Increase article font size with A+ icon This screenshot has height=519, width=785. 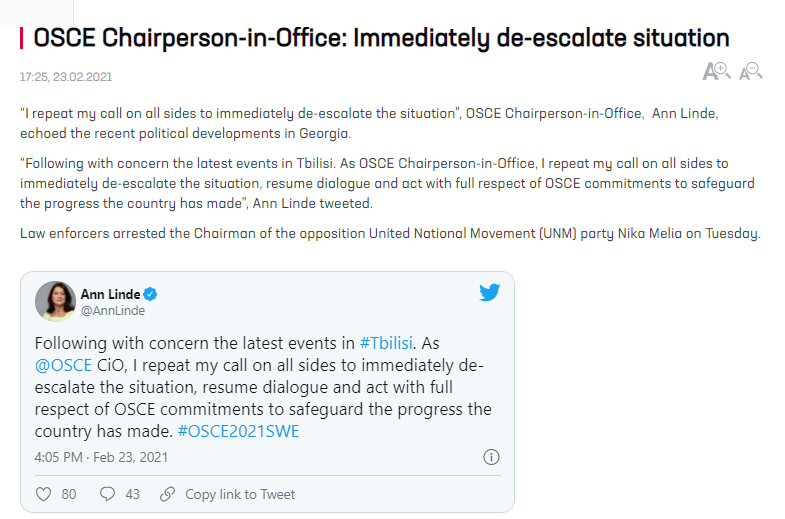click(716, 71)
